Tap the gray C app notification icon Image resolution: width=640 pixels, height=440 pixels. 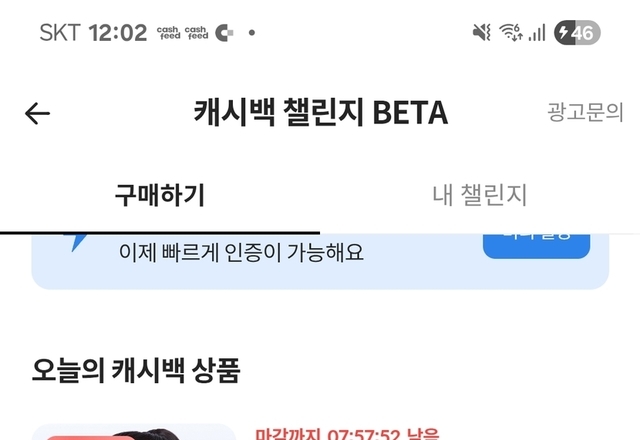click(224, 33)
